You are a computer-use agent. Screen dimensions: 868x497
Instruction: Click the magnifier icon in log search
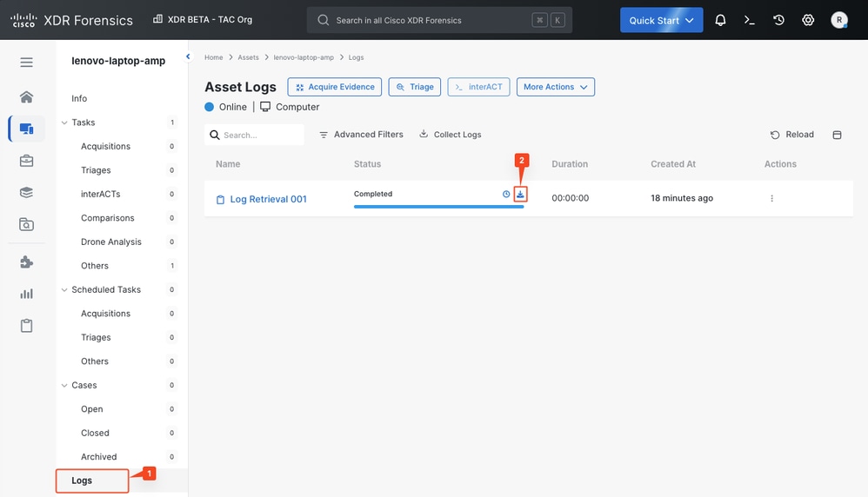215,135
